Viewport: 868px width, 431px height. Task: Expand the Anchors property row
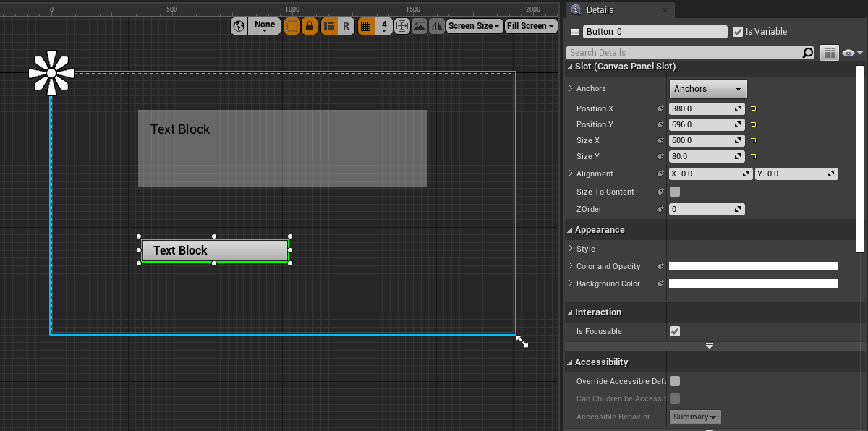(570, 88)
